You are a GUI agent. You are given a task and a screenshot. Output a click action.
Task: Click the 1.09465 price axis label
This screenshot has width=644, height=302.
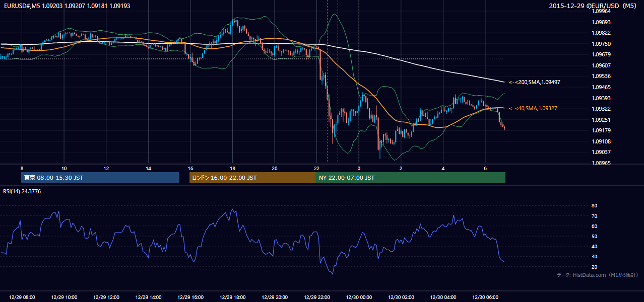tap(602, 87)
